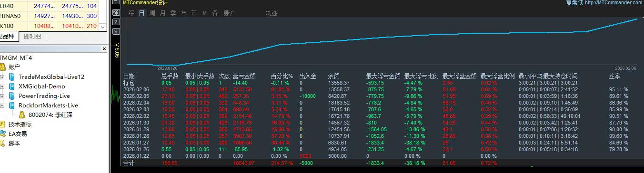Click the RockfortMarkets-Live server icon

click(12, 106)
